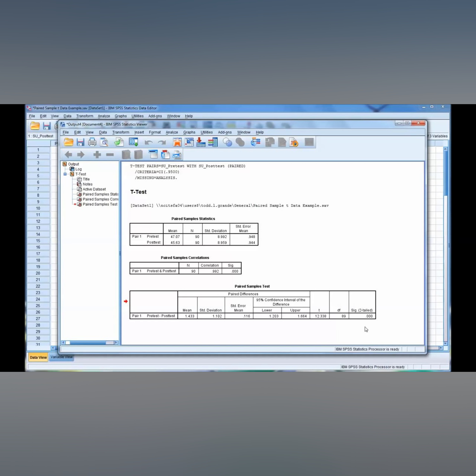Click Data Editor vertical scrollbar down arrow

pos(445,343)
